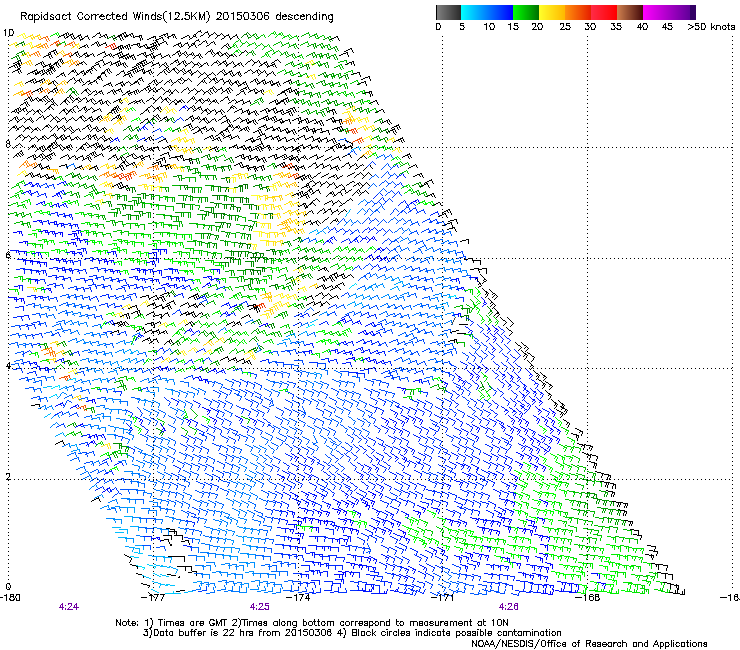Click the '4:24' time marker
740x650 pixels.
[69, 607]
